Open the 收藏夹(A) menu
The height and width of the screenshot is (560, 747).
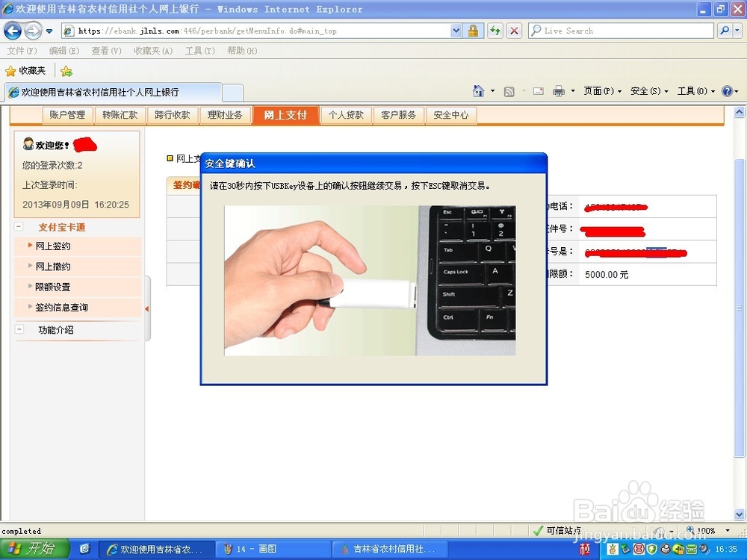(153, 51)
